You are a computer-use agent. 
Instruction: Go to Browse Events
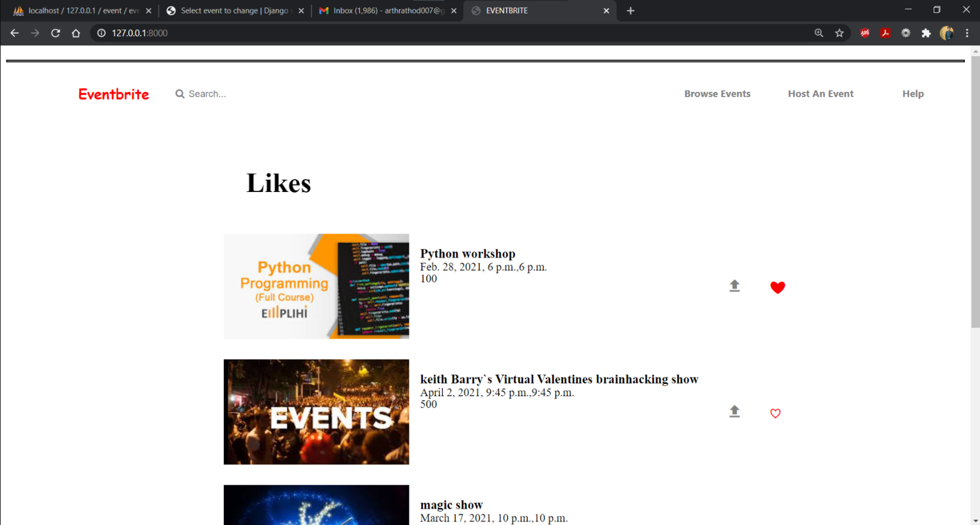click(717, 94)
